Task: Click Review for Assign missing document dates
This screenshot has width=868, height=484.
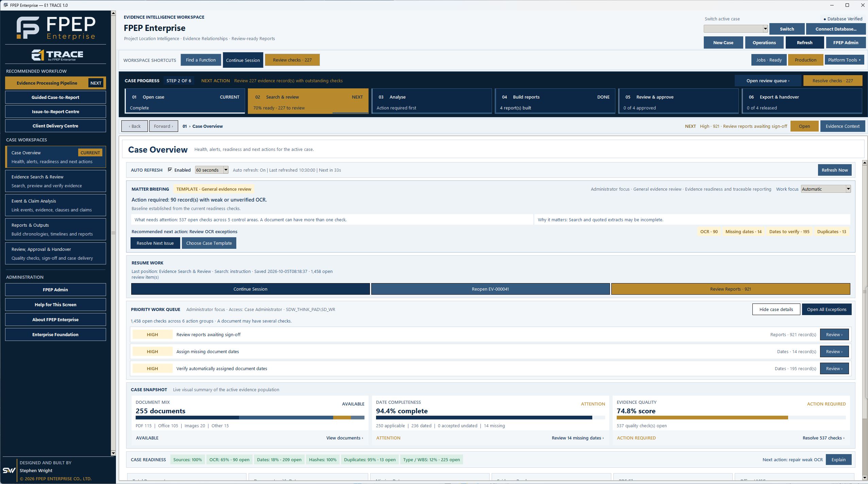Action: (834, 351)
